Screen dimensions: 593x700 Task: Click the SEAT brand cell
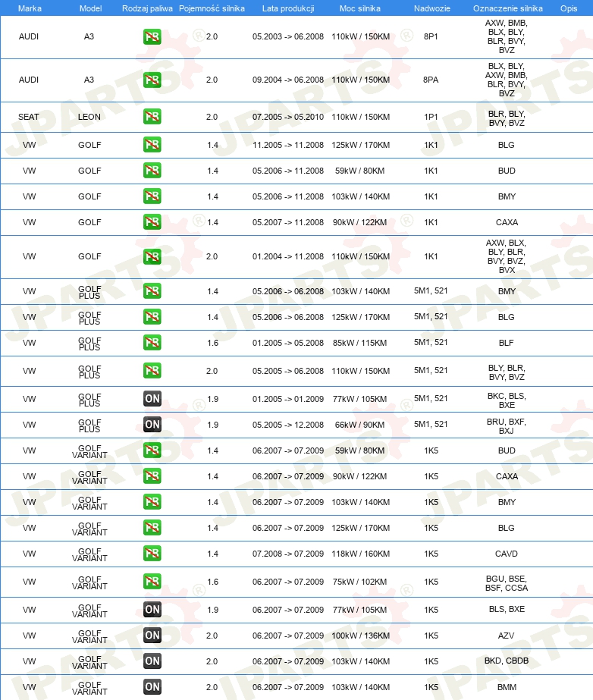[29, 117]
